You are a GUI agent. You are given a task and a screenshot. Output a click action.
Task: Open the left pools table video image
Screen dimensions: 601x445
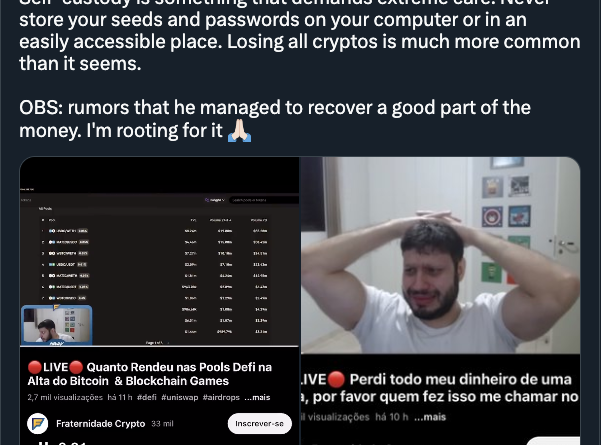pyautogui.click(x=159, y=251)
